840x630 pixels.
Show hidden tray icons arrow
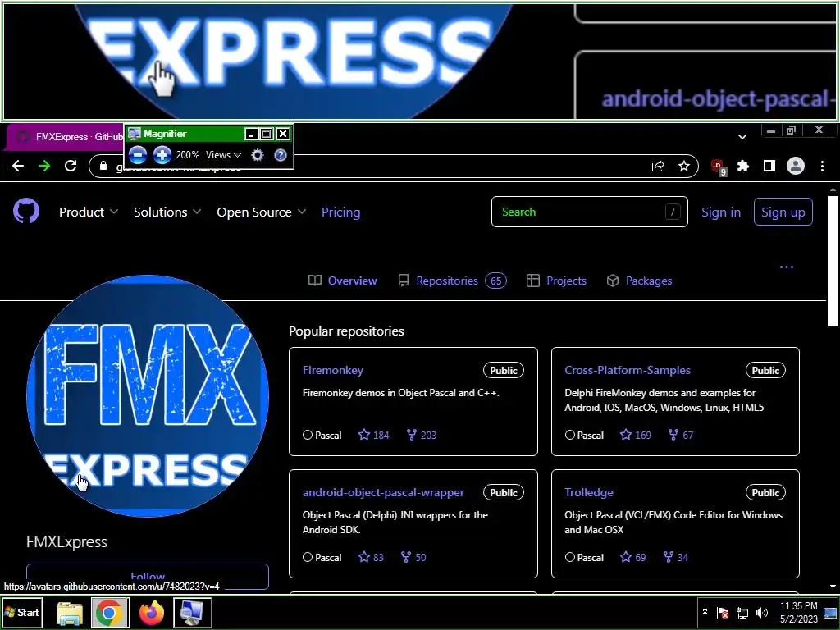pyautogui.click(x=705, y=612)
